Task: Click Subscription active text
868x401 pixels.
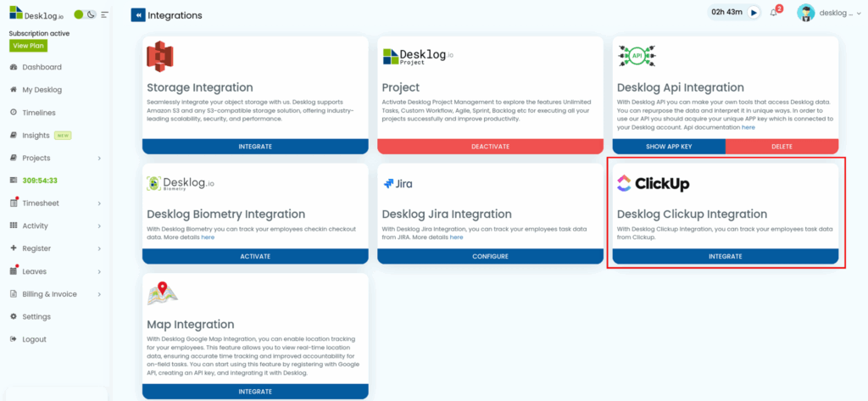Action: pyautogui.click(x=39, y=33)
